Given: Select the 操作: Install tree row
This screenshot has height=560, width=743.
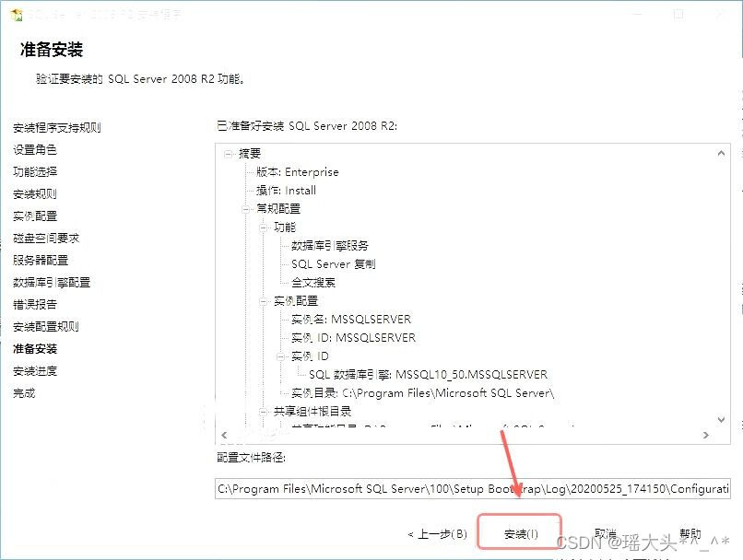Looking at the screenshot, I should (286, 191).
